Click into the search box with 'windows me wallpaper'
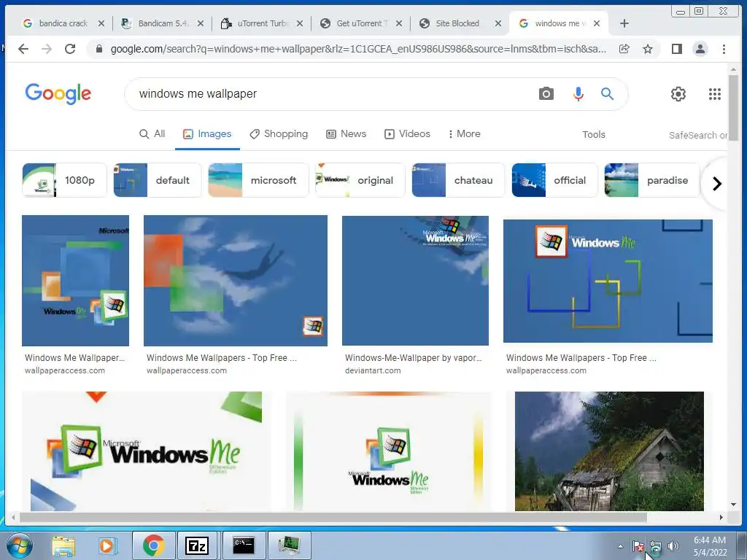The image size is (747, 560). [x=333, y=94]
